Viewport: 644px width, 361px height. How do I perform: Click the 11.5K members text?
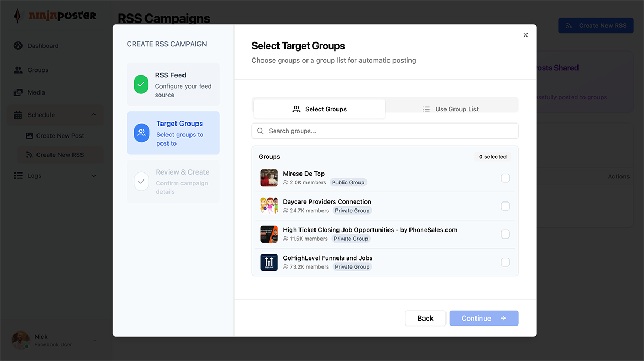pos(309,239)
